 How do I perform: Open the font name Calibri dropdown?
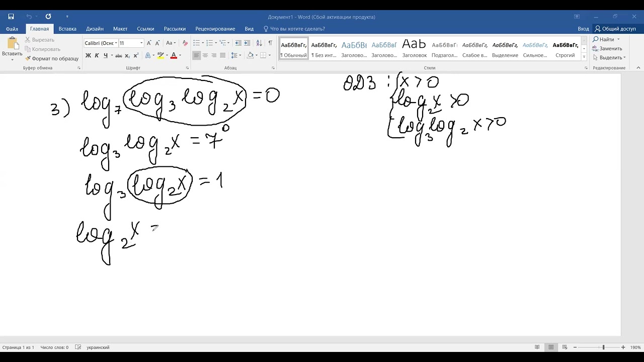click(x=116, y=43)
